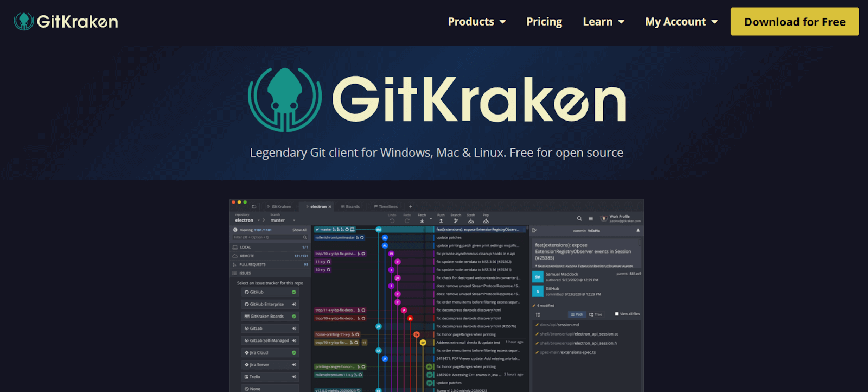The image size is (868, 392).
Task: Select the Trello issue tracker
Action: (x=270, y=377)
